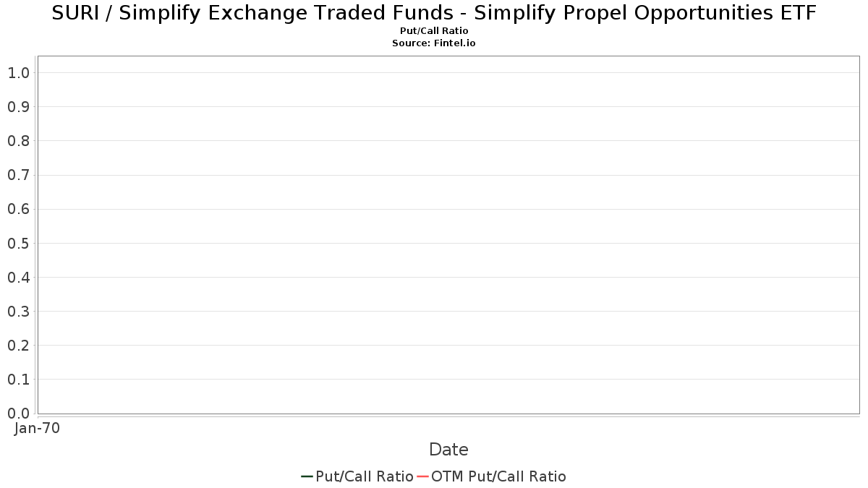Click the 0.6 y-axis label

point(18,209)
